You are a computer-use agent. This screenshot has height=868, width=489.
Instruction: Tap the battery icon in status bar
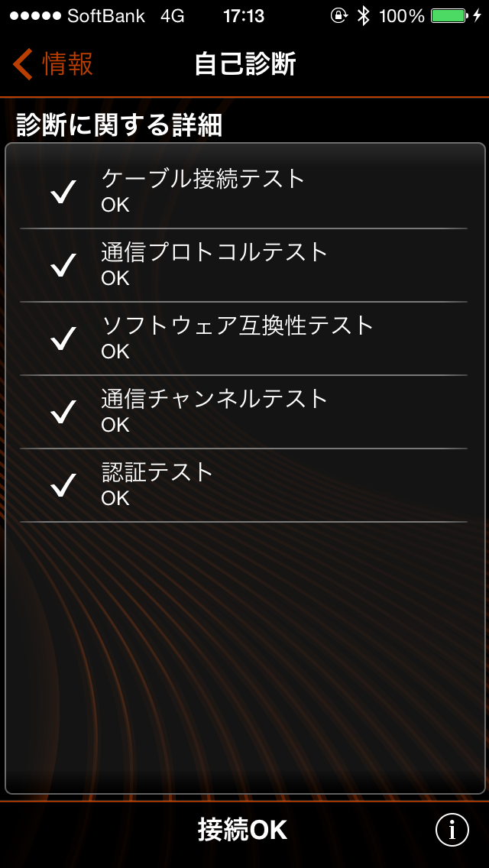tap(448, 16)
